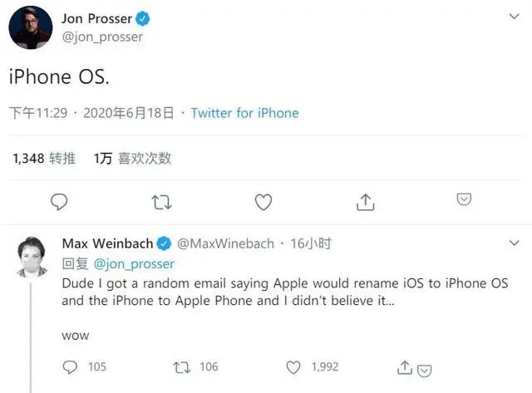Reply to Max Weinbach's comment

coord(71,366)
